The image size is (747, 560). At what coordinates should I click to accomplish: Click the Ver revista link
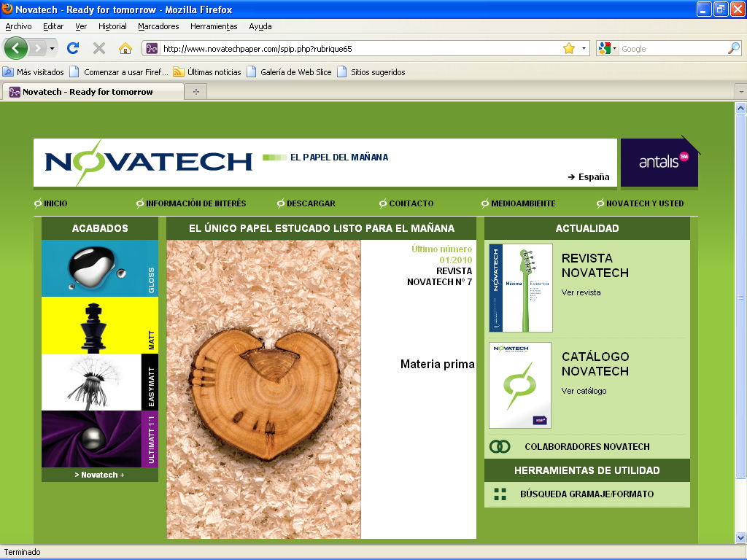pos(581,292)
